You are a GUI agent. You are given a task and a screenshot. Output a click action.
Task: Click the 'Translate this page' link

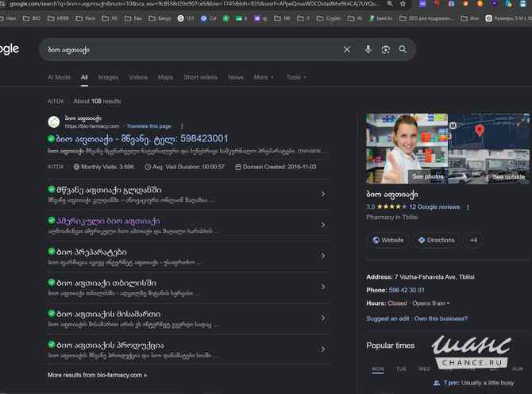pos(149,126)
